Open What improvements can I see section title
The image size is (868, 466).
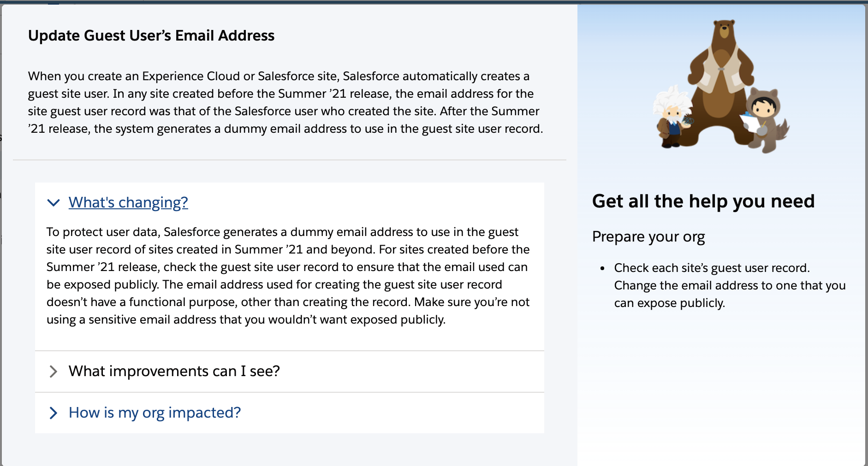point(174,371)
